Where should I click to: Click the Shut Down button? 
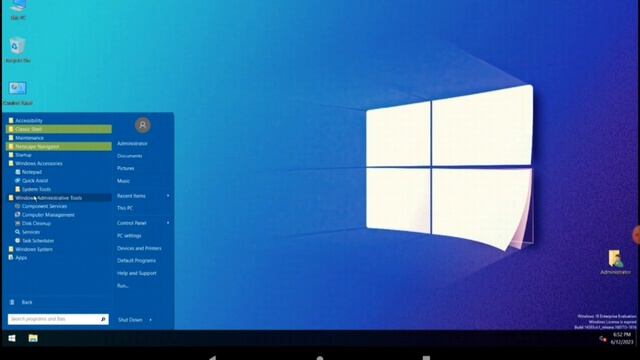pyautogui.click(x=130, y=320)
